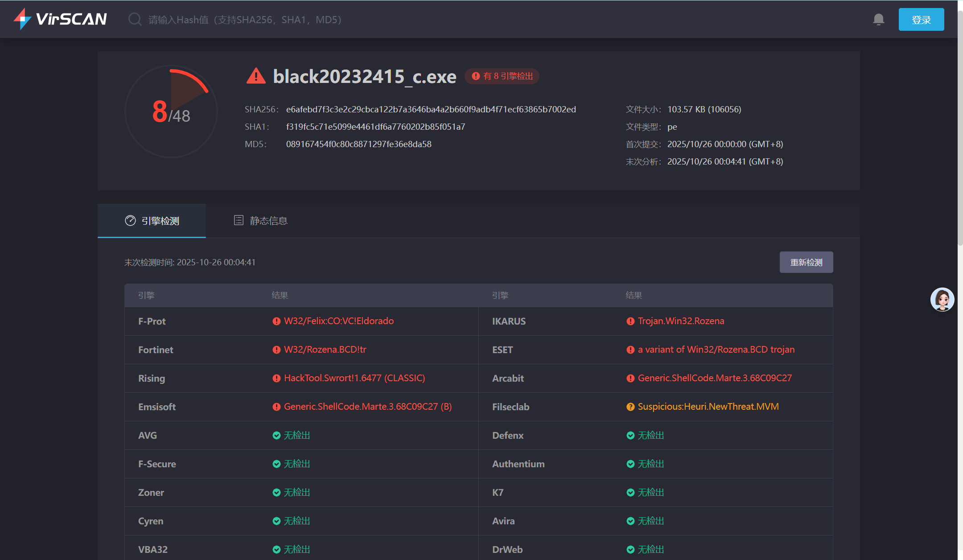Click the ESET Rozena.BCD trojan result
Screen dimensions: 963x560
[x=716, y=350]
